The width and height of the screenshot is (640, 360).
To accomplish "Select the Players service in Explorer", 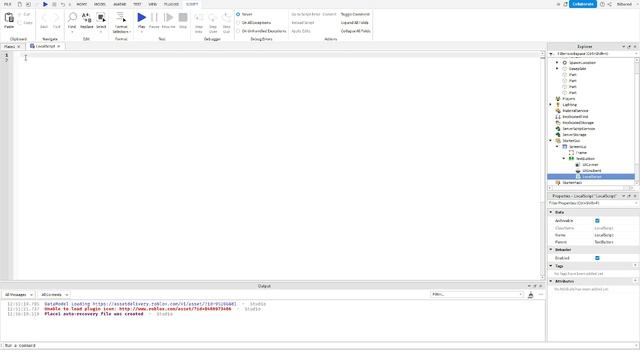I will click(569, 99).
